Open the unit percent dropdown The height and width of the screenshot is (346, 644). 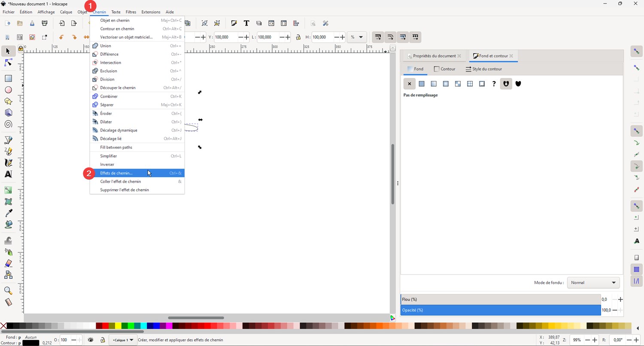point(357,37)
